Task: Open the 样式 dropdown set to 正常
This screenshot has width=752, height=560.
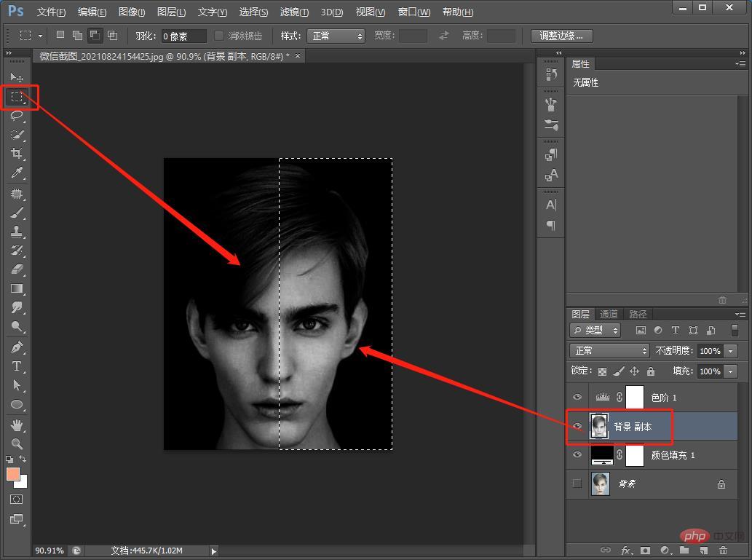Action: click(x=336, y=36)
